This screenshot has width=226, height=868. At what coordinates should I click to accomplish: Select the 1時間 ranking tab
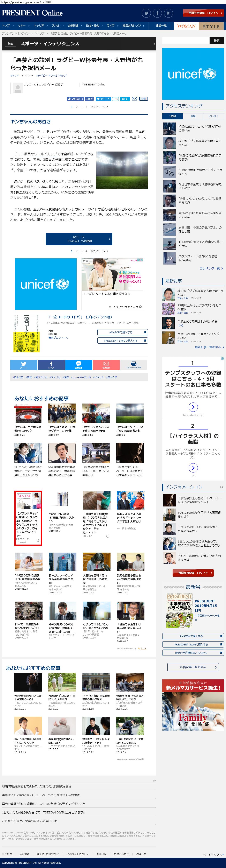173,116
